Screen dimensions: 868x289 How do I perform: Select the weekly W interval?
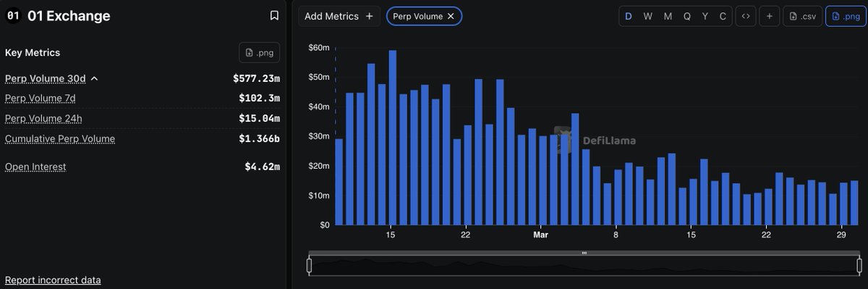coord(647,16)
